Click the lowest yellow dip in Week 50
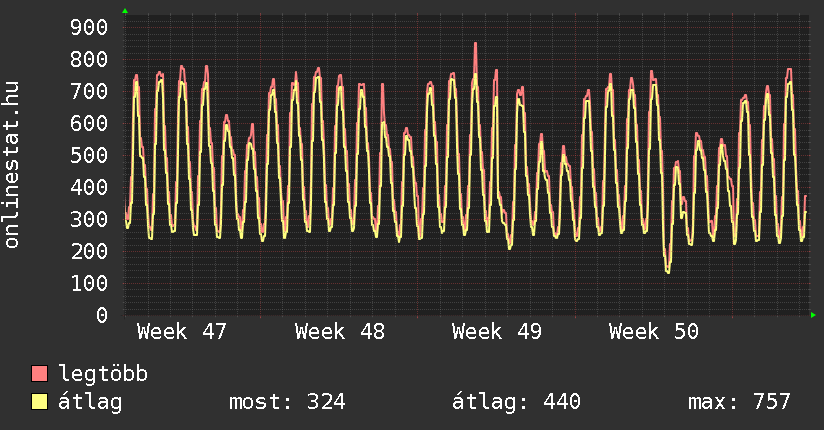Screen dimensions: 824x430 pos(667,271)
